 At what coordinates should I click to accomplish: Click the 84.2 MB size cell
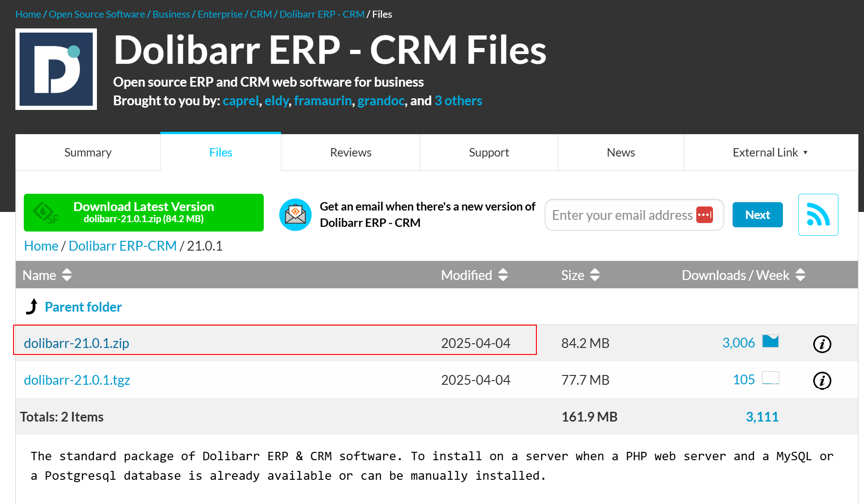(585, 343)
